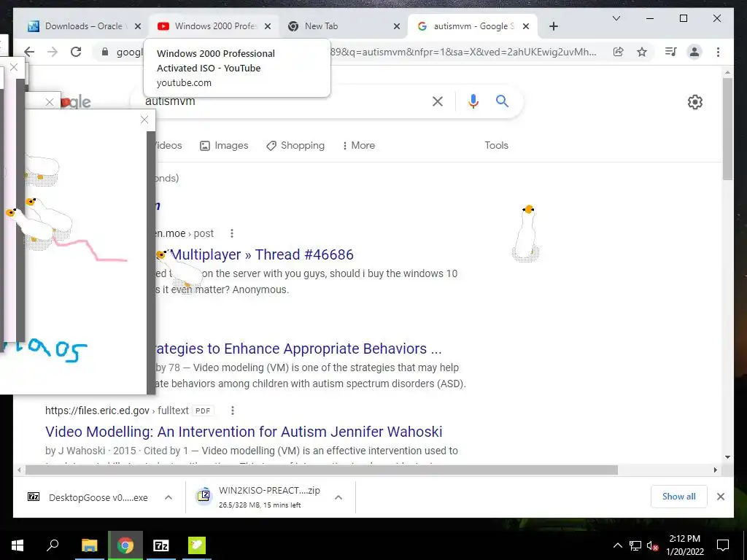This screenshot has height=560, width=747.
Task: Filter results by Images
Action: (x=224, y=145)
